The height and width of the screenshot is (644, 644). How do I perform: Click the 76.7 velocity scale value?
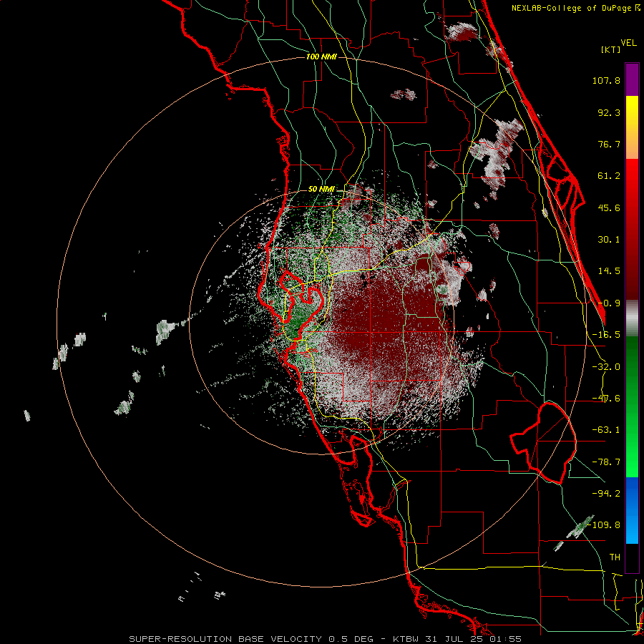pos(609,144)
